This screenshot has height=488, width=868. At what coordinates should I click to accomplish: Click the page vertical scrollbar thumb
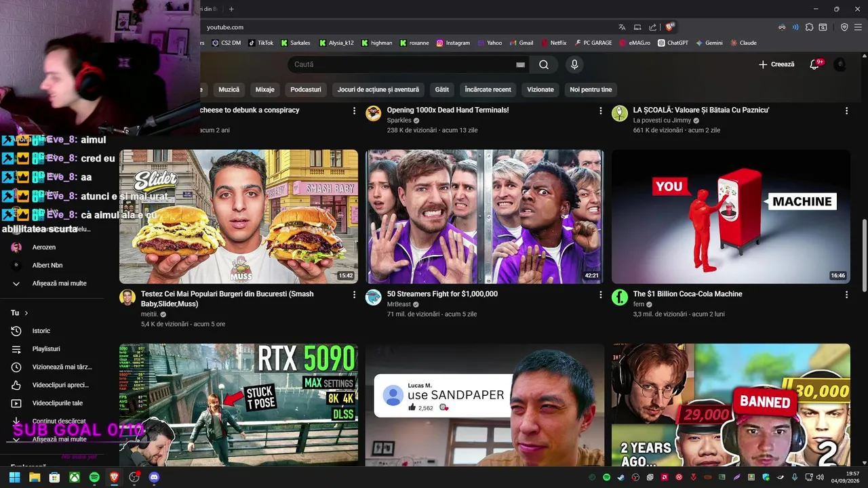pyautogui.click(x=864, y=256)
